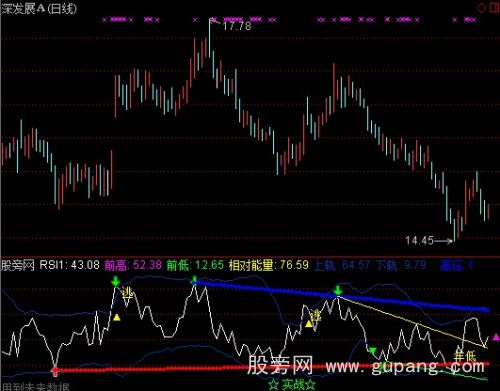This screenshot has height=391, width=500.
Task: Click the yellow triangle below the first peak
Action: 116,317
